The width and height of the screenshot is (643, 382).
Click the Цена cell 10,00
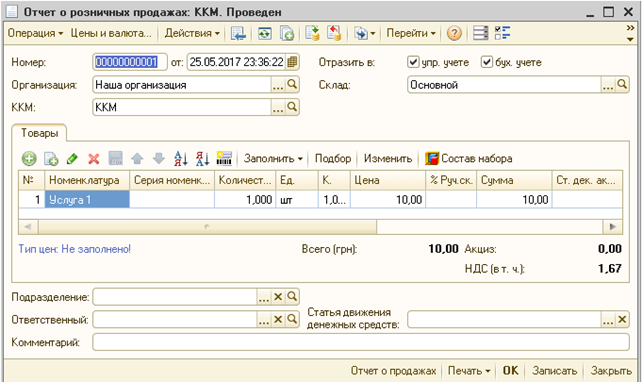tap(388, 200)
